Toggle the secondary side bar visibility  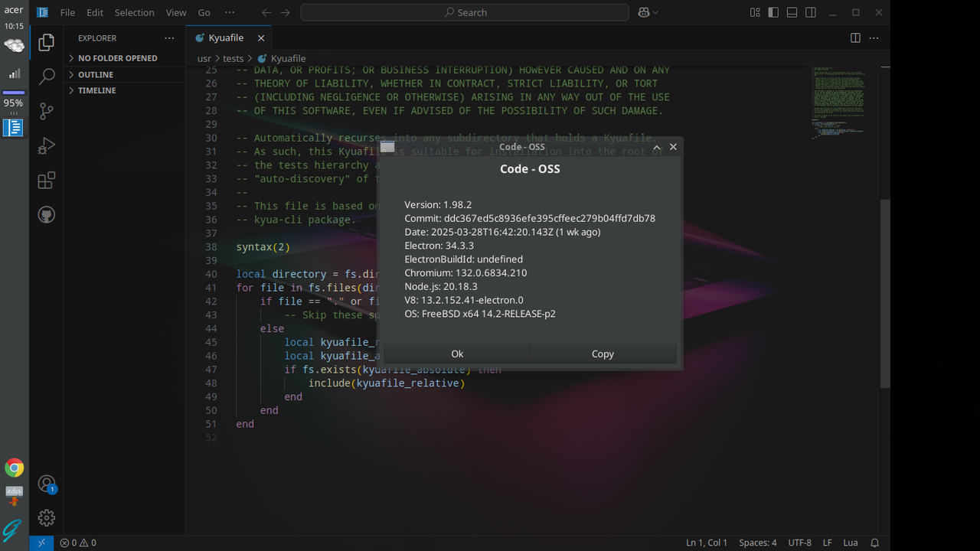coord(811,12)
